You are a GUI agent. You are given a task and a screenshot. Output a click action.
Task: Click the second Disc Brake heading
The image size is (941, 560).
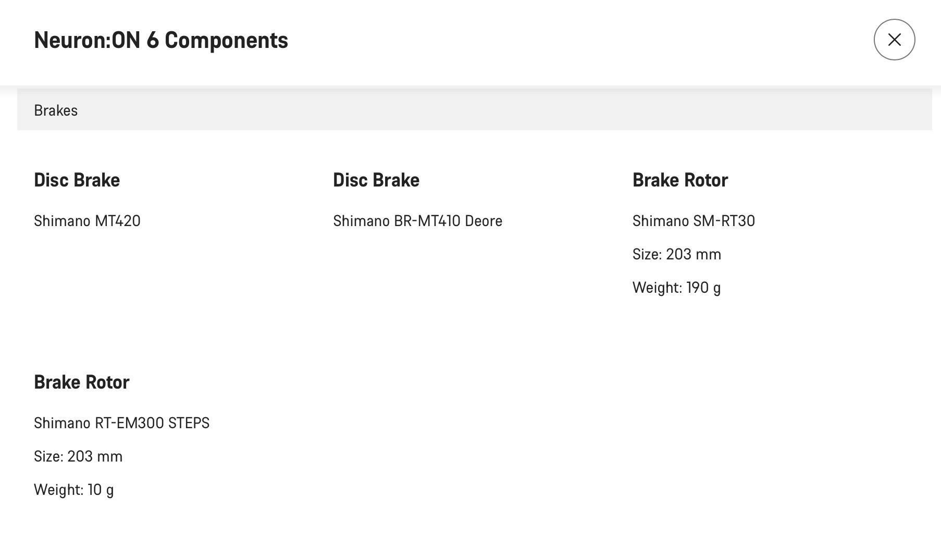tap(376, 180)
